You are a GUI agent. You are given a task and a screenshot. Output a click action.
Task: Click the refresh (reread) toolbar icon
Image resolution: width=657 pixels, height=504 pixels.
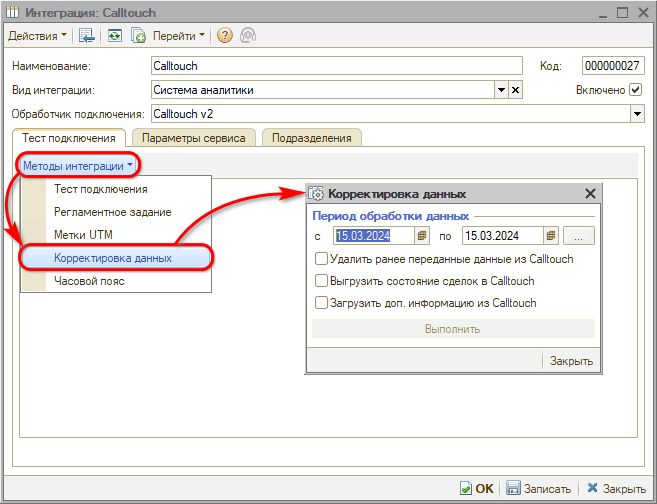coord(114,36)
